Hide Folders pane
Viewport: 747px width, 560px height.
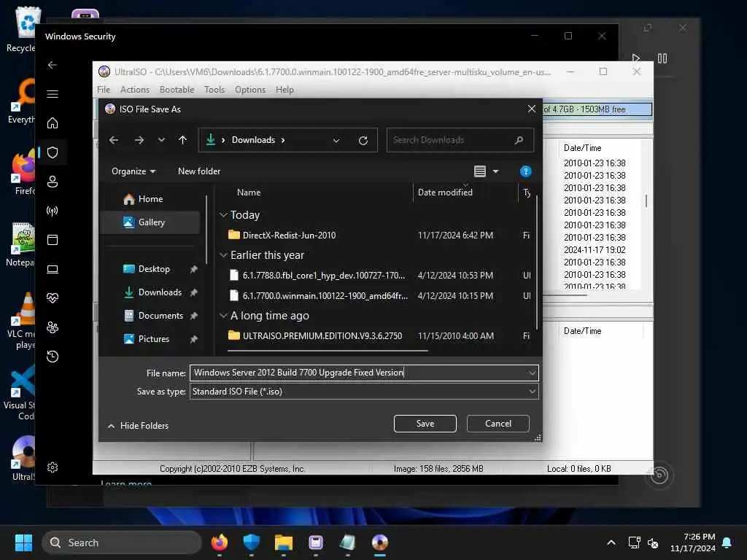pos(138,426)
